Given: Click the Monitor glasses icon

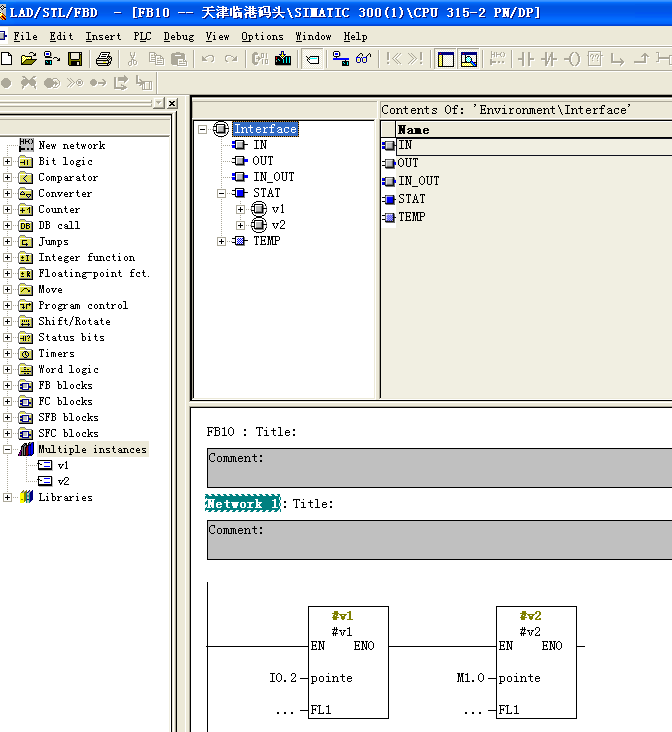Looking at the screenshot, I should pyautogui.click(x=363, y=59).
